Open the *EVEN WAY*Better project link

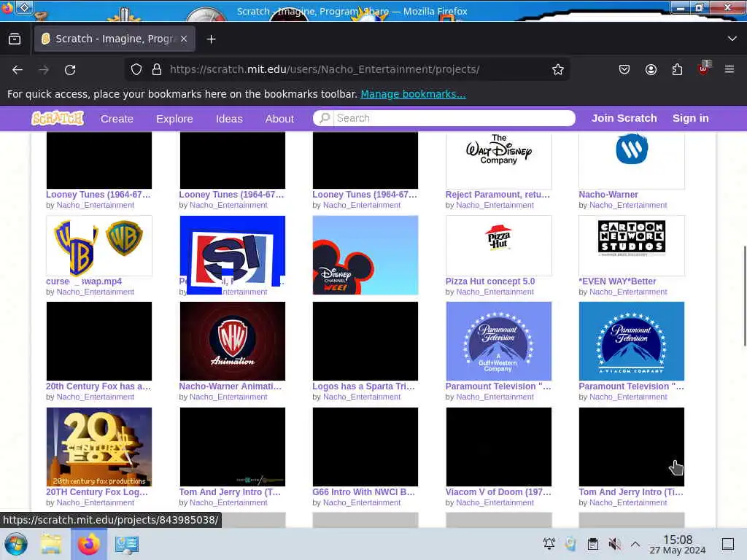click(x=617, y=281)
